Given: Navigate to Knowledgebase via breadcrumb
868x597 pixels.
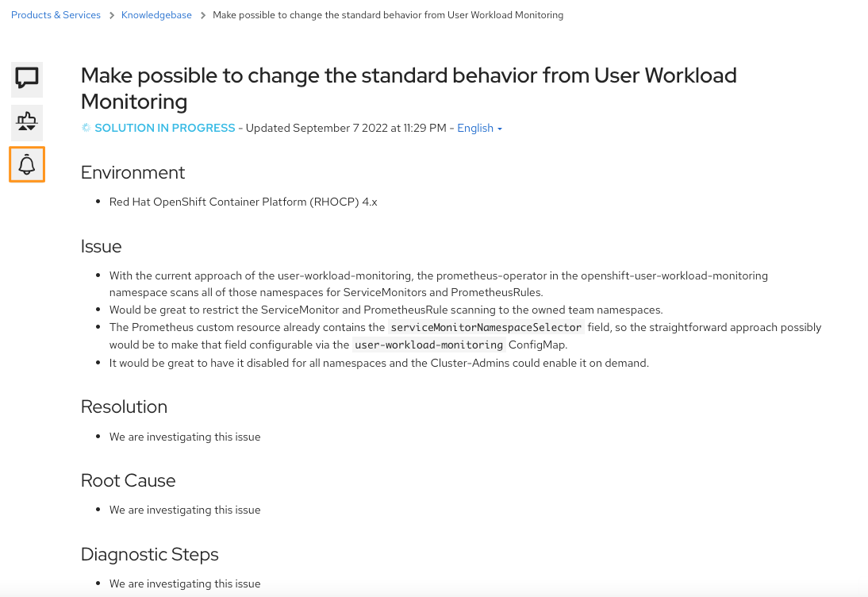Looking at the screenshot, I should coord(156,14).
